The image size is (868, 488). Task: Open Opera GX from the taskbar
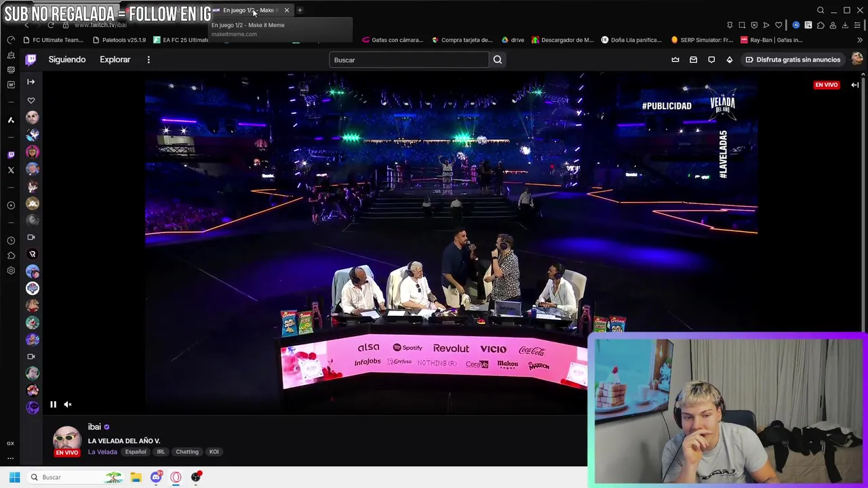(176, 477)
